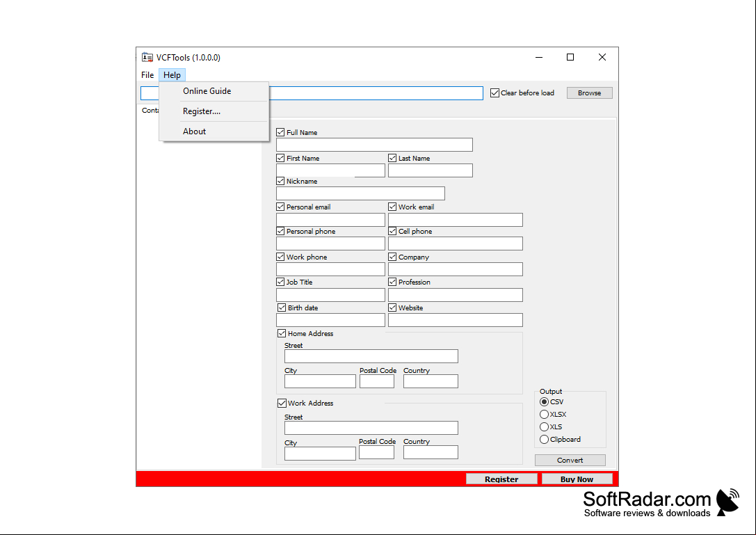This screenshot has width=756, height=535.
Task: Toggle the Website checkbox
Action: [392, 308]
